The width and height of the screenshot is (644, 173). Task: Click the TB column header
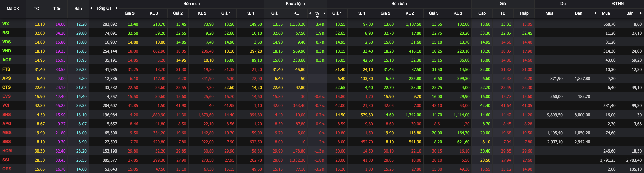tap(503, 13)
